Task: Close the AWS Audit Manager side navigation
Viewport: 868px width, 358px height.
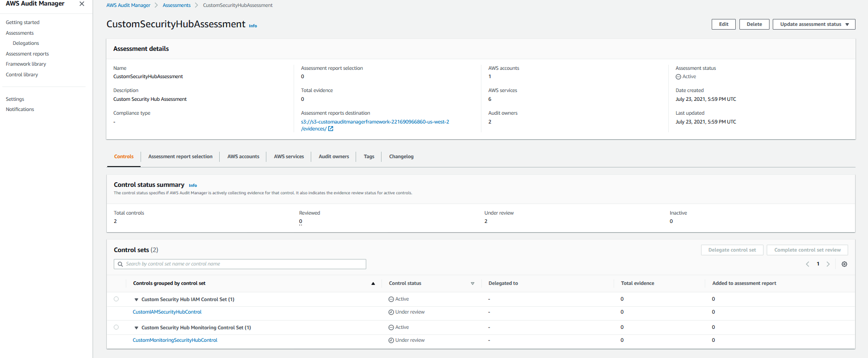Action: coord(82,4)
